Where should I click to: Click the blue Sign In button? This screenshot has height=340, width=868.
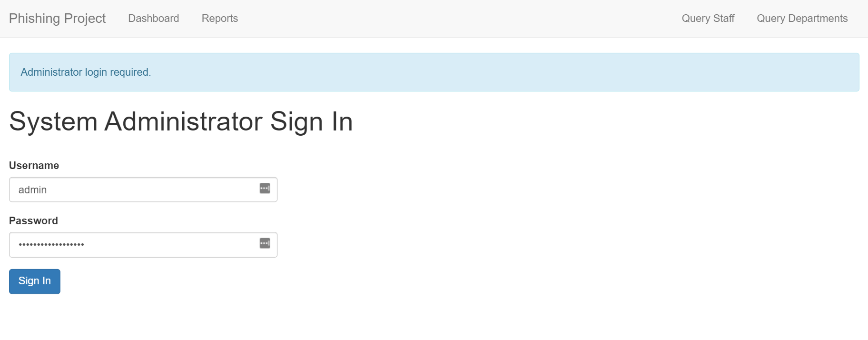click(x=35, y=281)
